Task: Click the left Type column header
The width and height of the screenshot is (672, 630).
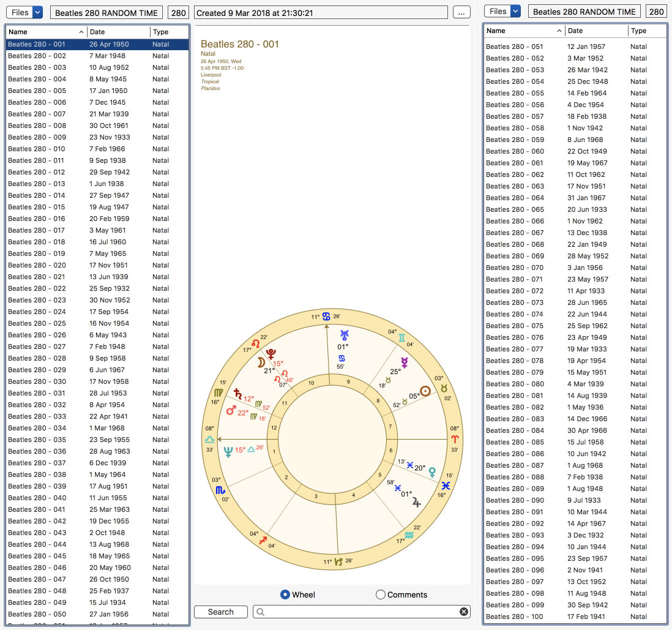Action: [170, 32]
